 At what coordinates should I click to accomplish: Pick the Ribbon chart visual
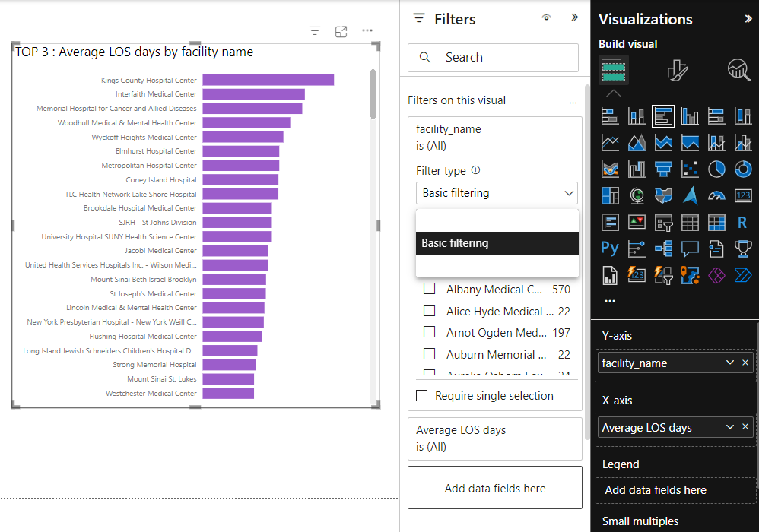[x=609, y=169]
